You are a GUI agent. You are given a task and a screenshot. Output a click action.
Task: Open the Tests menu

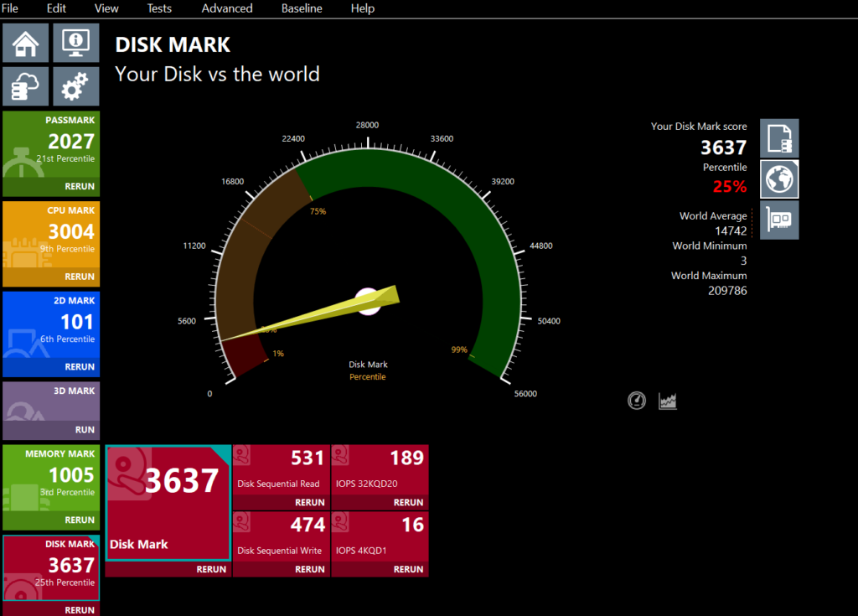(x=159, y=8)
